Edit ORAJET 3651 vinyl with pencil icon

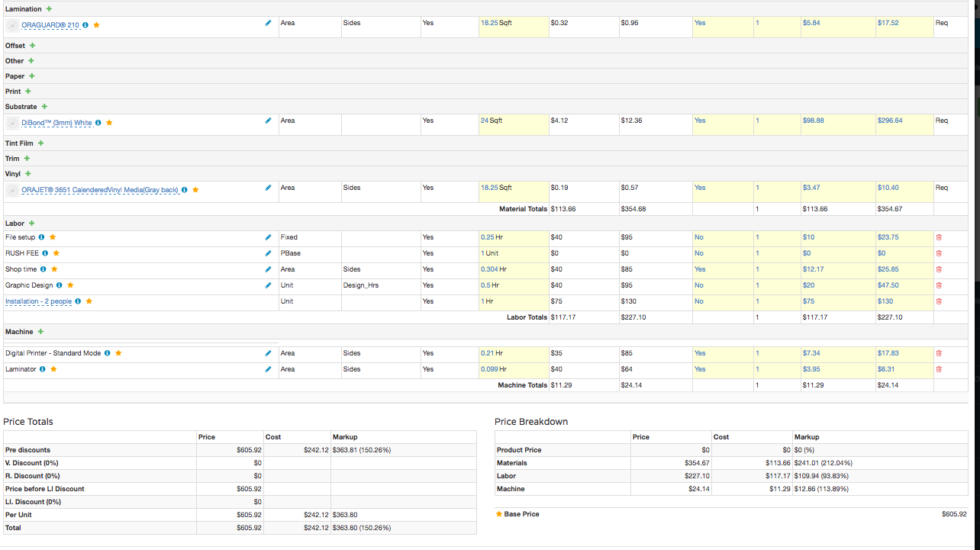[268, 188]
